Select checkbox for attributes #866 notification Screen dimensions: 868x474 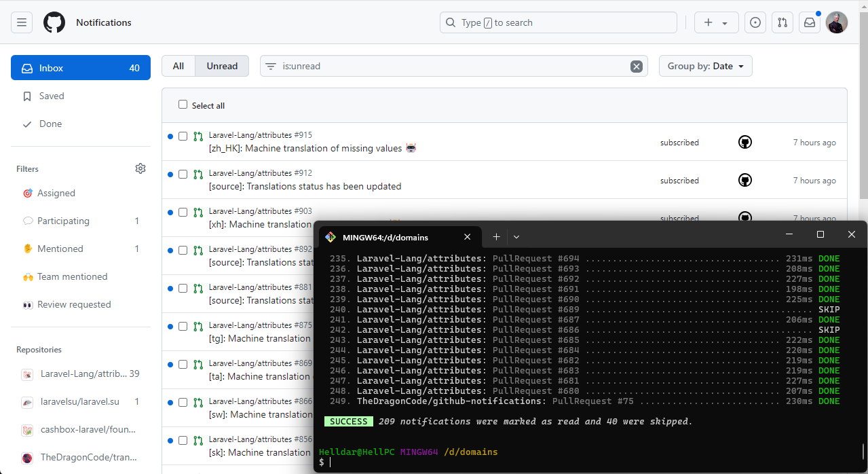pyautogui.click(x=183, y=403)
